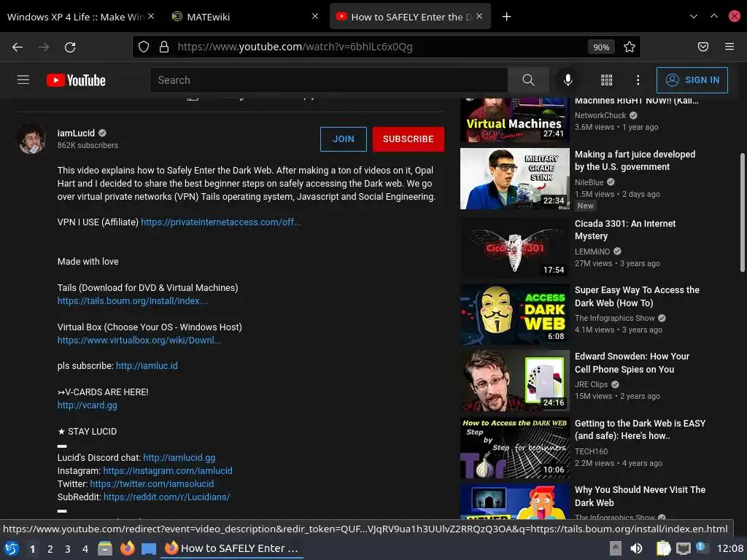Open YouTube settings three-dot menu
The width and height of the screenshot is (747, 560).
pos(638,80)
